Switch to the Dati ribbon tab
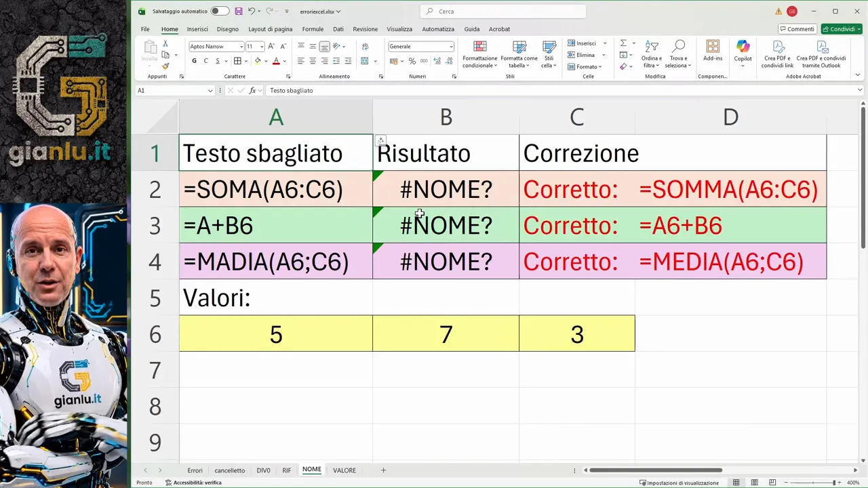 [x=338, y=29]
